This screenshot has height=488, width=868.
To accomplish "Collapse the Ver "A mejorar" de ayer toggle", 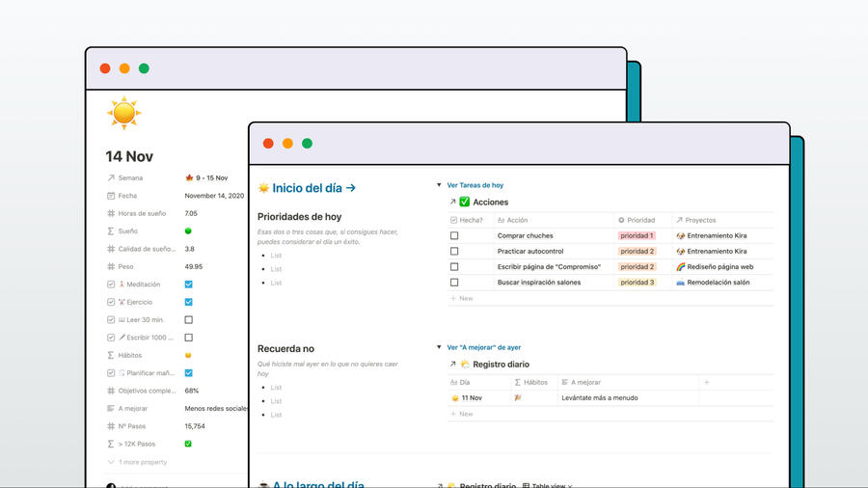I will [440, 347].
